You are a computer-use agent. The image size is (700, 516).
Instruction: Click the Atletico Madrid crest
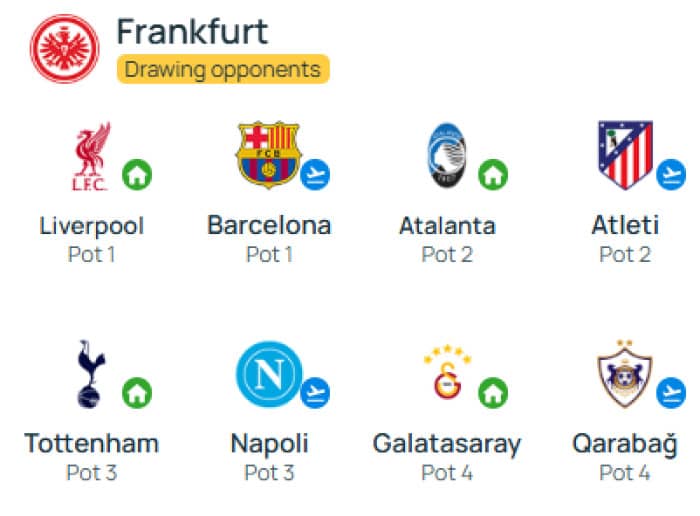(x=625, y=155)
